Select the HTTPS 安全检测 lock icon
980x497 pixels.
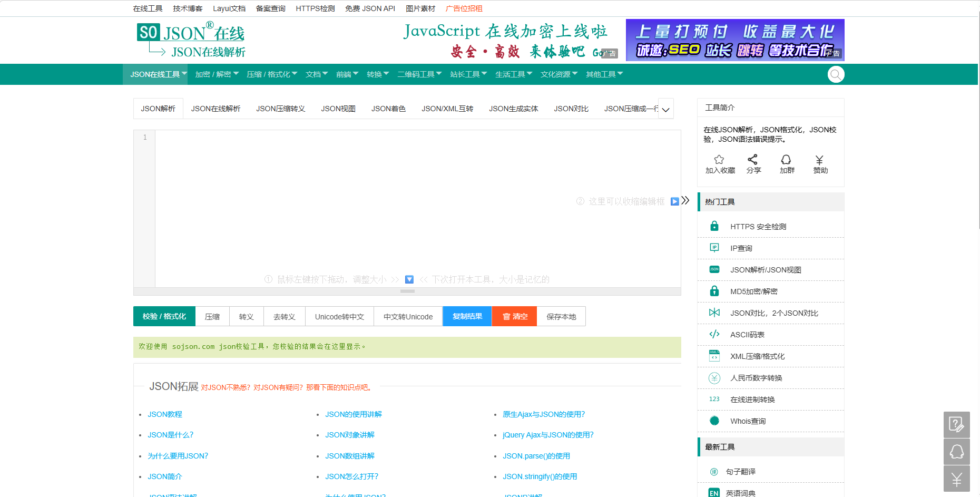tap(714, 226)
